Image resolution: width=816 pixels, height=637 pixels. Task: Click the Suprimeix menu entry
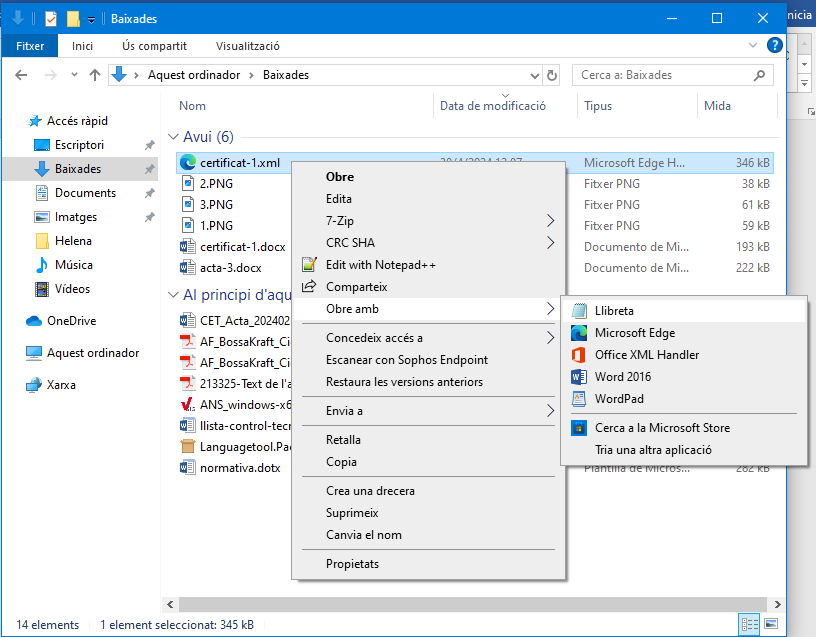352,513
